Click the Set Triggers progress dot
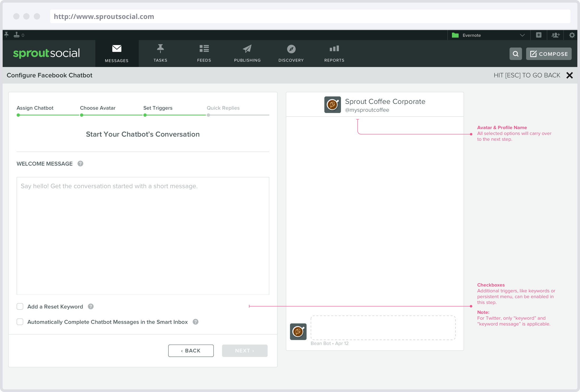Viewport: 580px width, 392px height. 145,115
